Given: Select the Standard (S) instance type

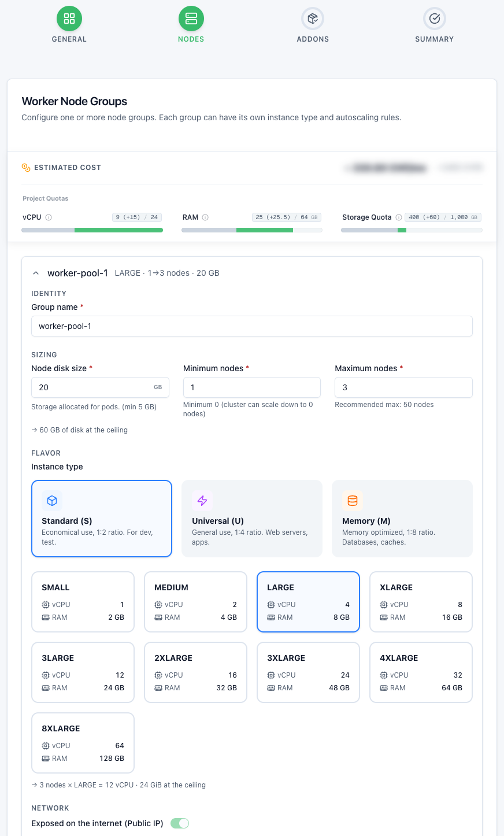Looking at the screenshot, I should [x=102, y=519].
